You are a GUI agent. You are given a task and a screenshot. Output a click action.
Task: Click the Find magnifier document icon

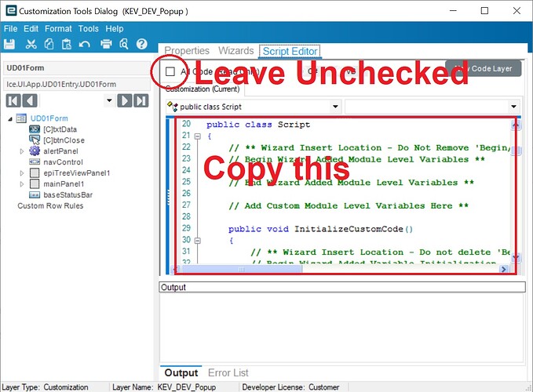click(124, 44)
